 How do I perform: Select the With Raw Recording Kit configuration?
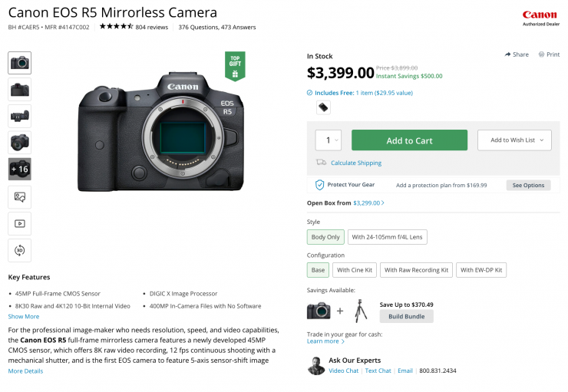coord(416,270)
